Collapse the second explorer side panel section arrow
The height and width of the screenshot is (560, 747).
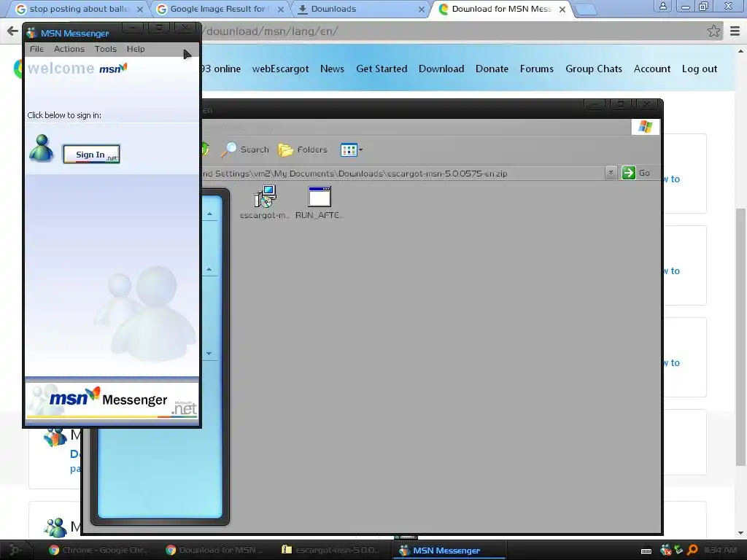[x=209, y=270]
